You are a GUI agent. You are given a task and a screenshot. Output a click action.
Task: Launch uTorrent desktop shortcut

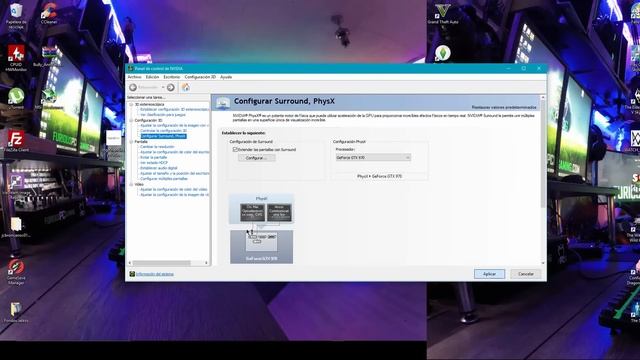[x=16, y=96]
